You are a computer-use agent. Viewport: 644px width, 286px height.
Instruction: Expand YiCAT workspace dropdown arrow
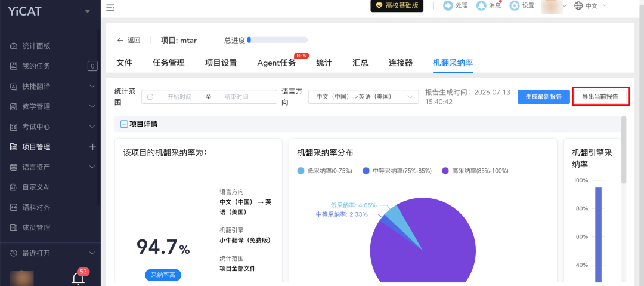tap(87, 11)
